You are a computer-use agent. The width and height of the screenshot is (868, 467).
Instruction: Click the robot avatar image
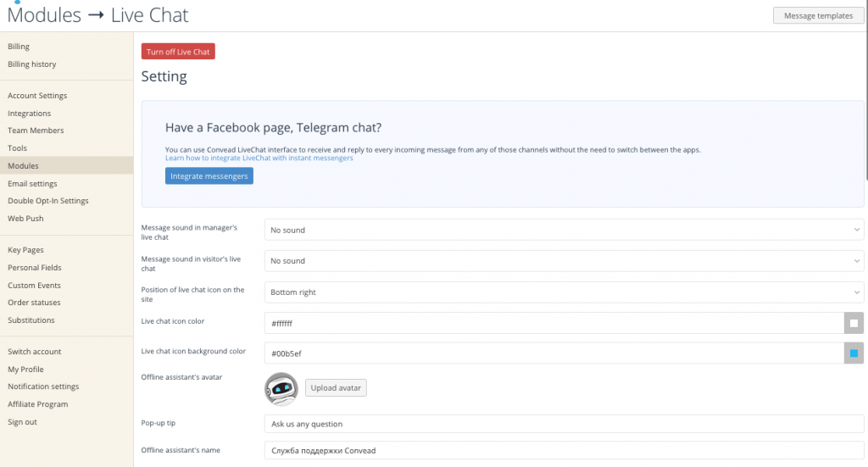281,389
